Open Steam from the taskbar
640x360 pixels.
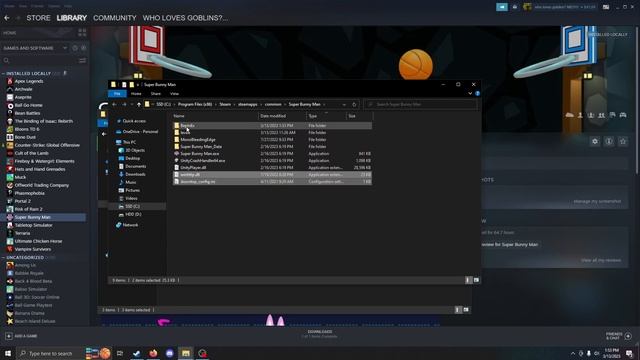(136, 353)
